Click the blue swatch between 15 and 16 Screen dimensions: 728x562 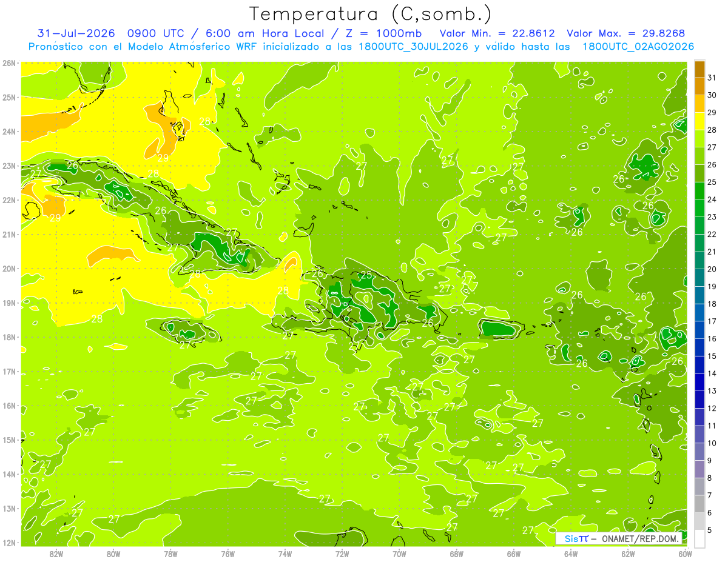699,347
